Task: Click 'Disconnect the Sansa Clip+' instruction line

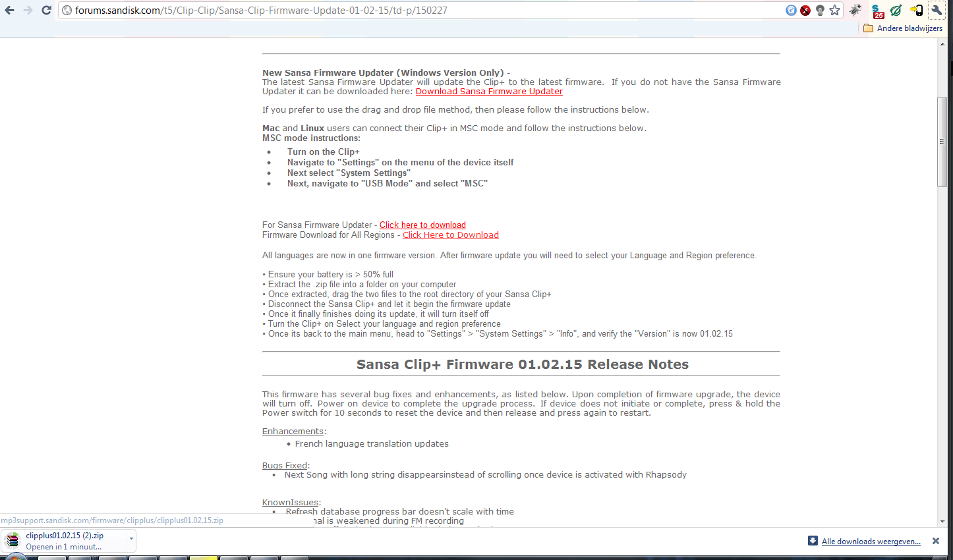Action: click(x=386, y=304)
